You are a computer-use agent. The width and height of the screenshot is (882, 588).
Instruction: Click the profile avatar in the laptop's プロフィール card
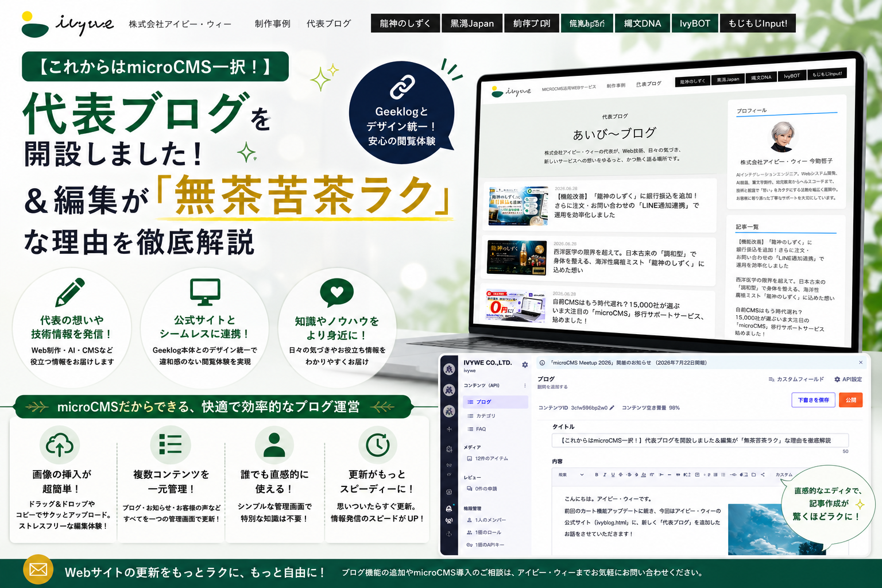784,137
